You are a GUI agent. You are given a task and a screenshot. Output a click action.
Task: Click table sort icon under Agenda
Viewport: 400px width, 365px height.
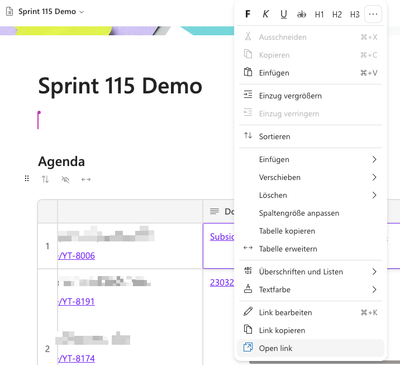(45, 179)
